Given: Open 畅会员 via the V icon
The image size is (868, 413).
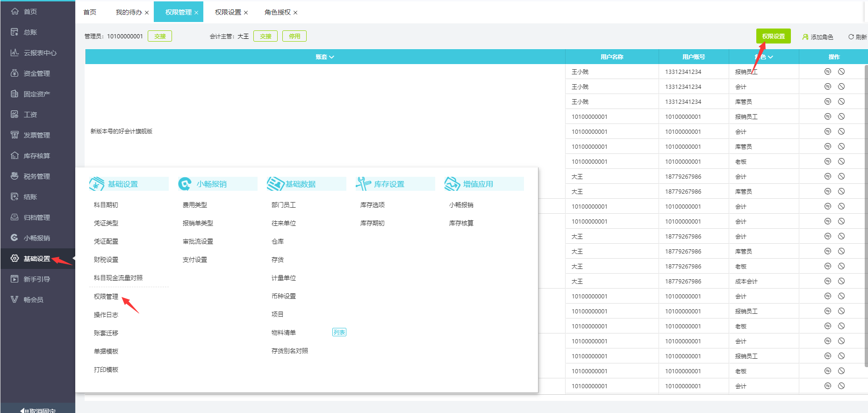Looking at the screenshot, I should pyautogui.click(x=14, y=300).
